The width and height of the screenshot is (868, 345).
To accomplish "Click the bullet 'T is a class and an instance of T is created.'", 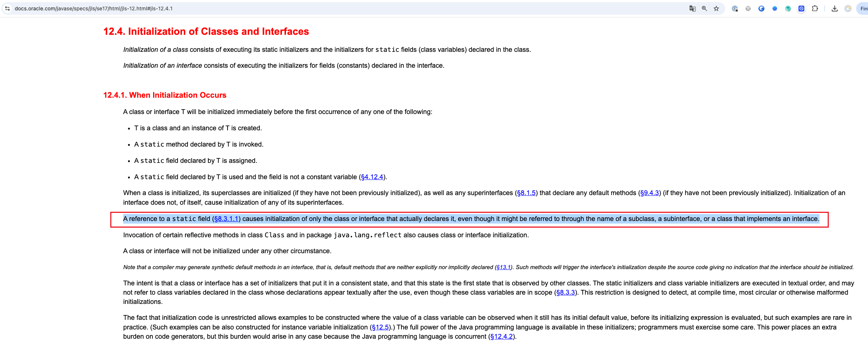I will coord(198,128).
